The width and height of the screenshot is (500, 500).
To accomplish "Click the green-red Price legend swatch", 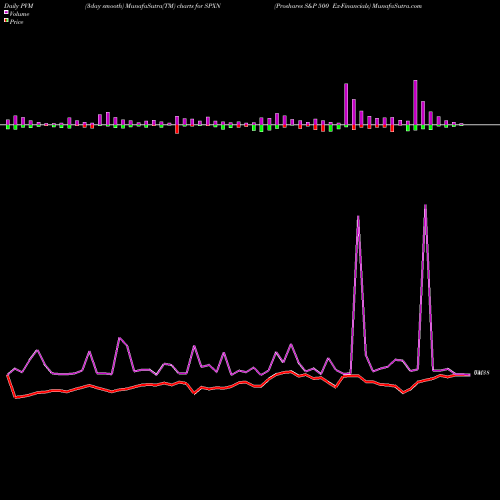I will coord(6,21).
